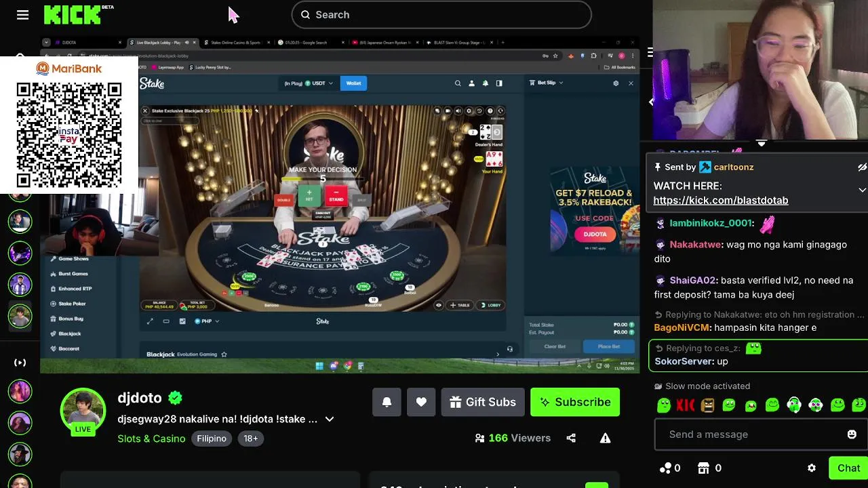Click the TABLE button on blackjack table
868x488 pixels.
460,305
